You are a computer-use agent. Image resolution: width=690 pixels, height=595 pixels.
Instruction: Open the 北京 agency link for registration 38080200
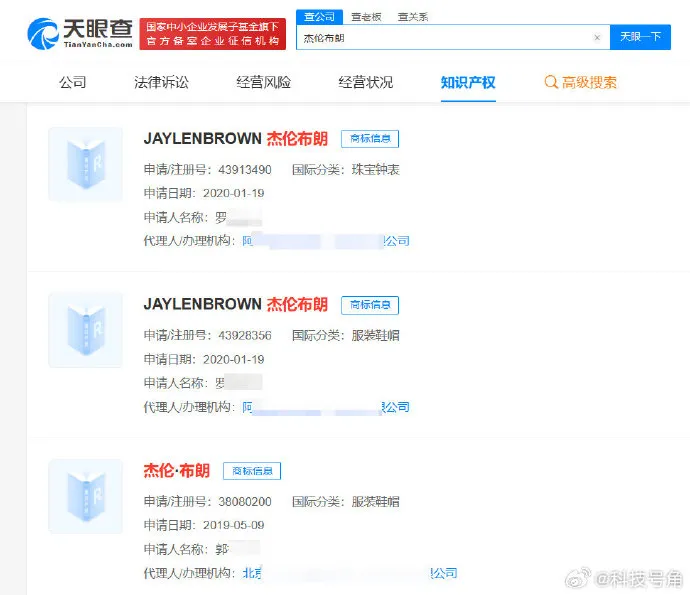(350, 573)
